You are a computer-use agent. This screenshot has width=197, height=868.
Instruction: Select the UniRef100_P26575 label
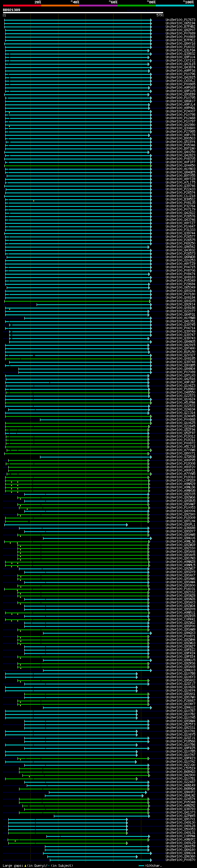point(180,240)
